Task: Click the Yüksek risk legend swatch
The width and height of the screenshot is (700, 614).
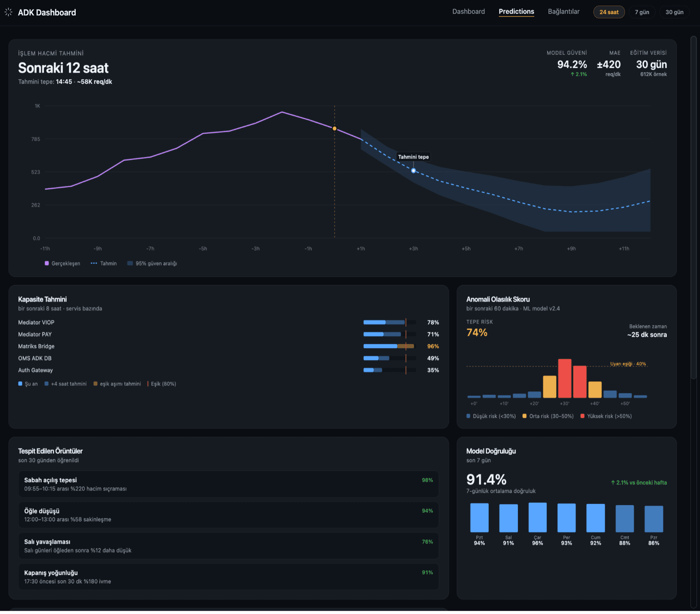Action: tap(582, 416)
